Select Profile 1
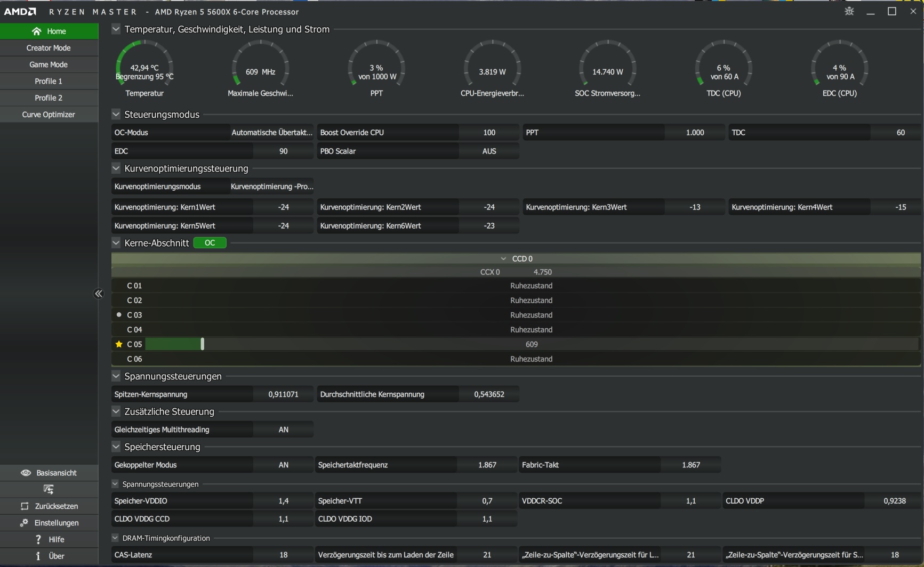Image resolution: width=924 pixels, height=567 pixels. coord(49,81)
